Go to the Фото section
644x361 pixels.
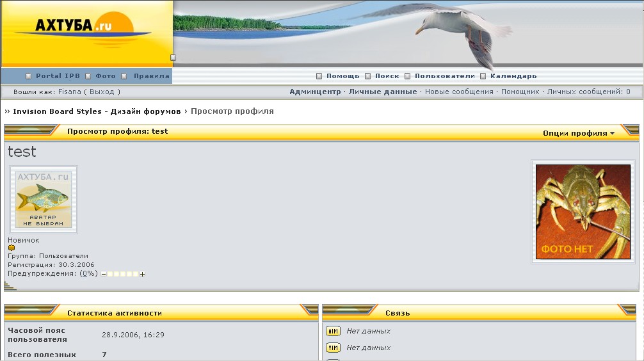[106, 76]
